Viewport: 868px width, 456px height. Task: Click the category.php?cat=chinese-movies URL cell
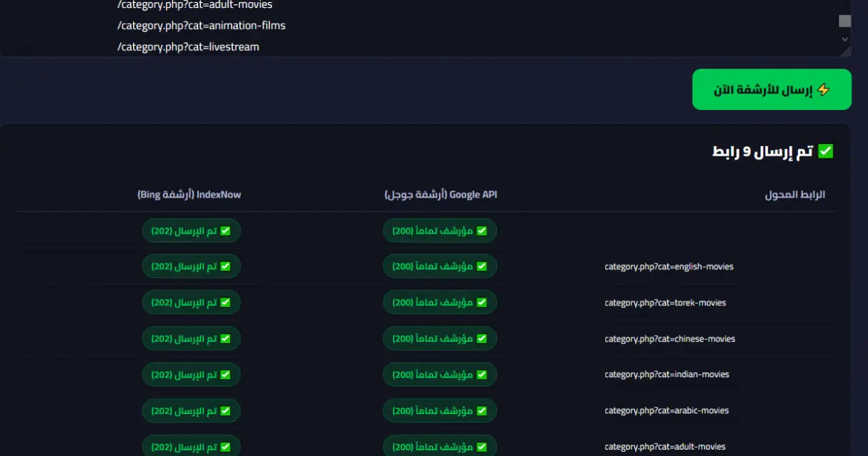point(670,339)
